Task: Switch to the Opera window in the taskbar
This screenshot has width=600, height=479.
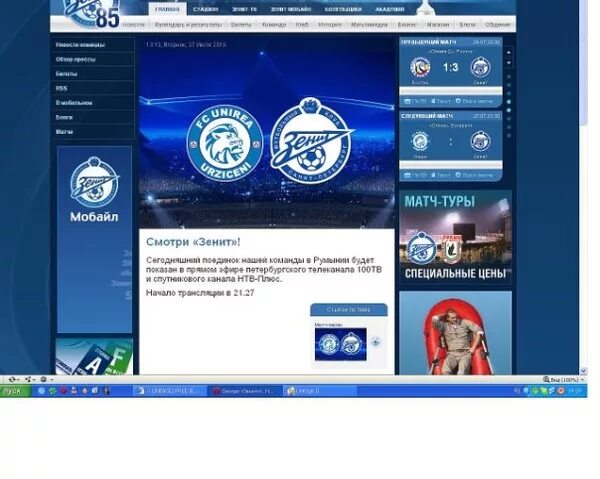Action: [245, 391]
